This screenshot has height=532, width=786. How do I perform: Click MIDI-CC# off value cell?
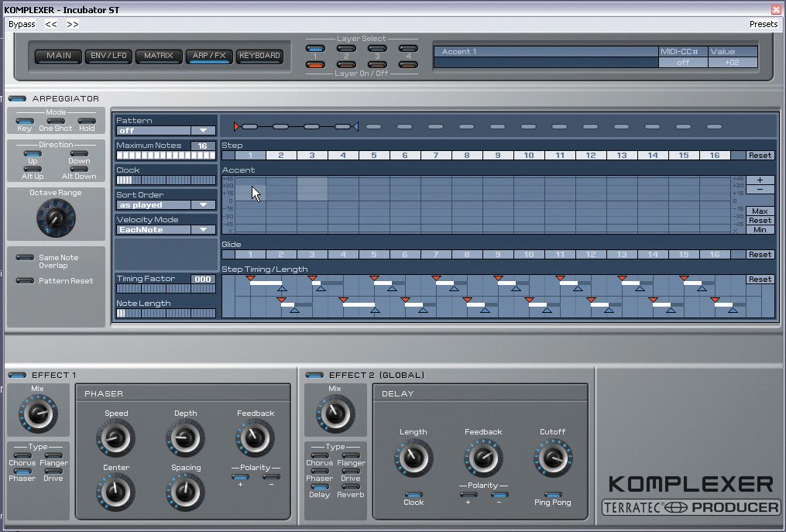pos(683,63)
